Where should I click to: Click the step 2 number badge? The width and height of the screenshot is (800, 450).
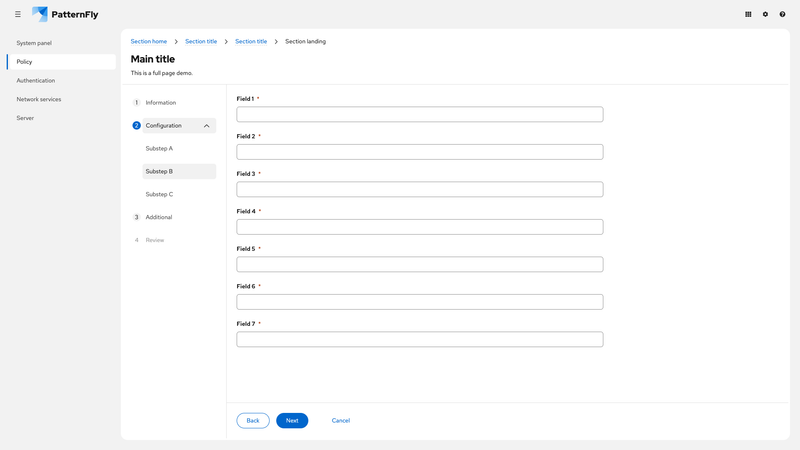[x=136, y=126]
